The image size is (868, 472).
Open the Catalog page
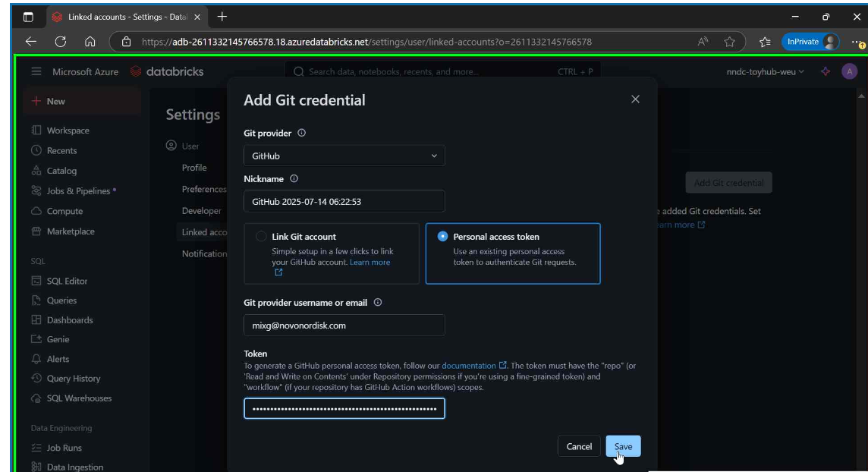[62, 171]
